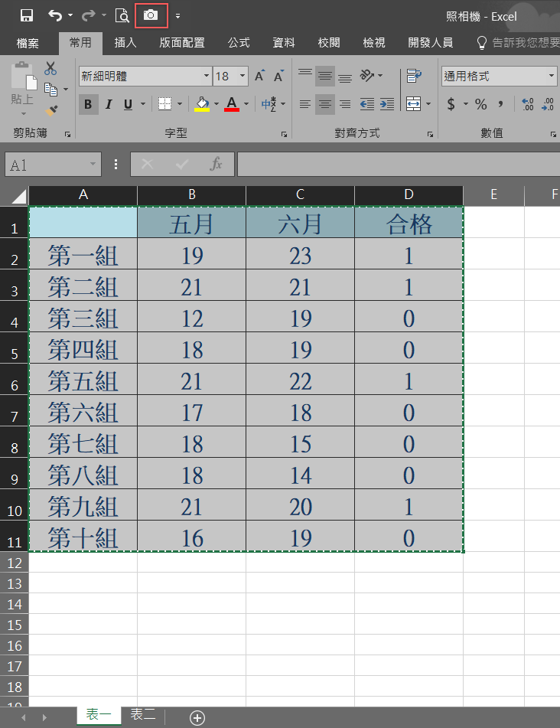Click the Undo arrow icon

click(x=55, y=15)
